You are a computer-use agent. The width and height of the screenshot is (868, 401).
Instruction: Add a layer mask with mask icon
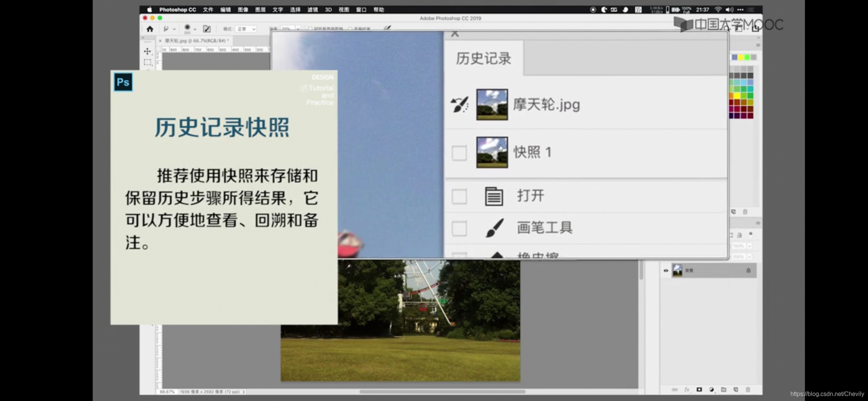[699, 389]
